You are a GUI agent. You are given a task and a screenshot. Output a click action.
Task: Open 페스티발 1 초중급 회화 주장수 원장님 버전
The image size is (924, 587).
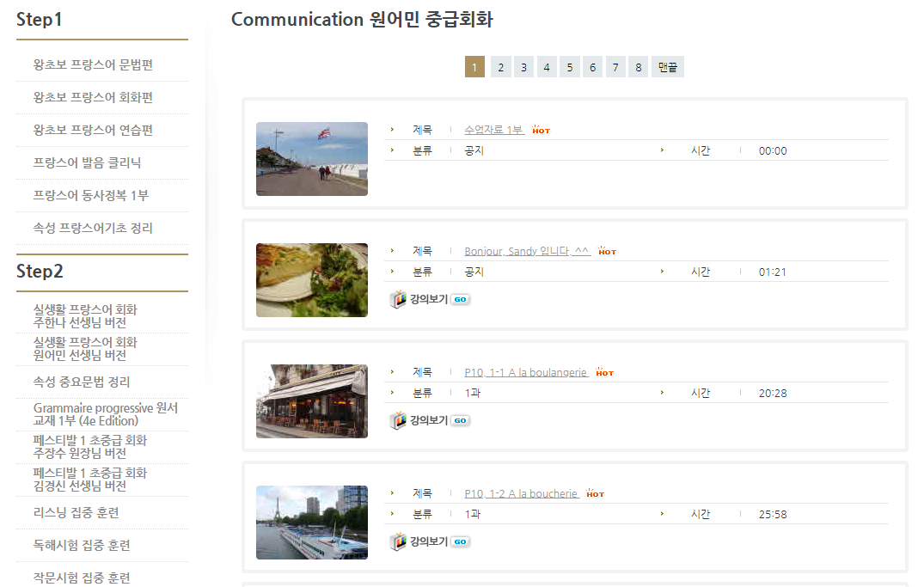tap(90, 447)
